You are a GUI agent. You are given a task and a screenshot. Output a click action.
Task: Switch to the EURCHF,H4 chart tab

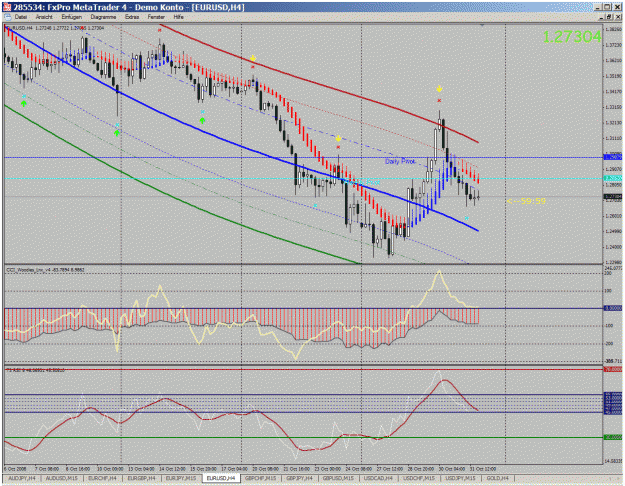(102, 478)
